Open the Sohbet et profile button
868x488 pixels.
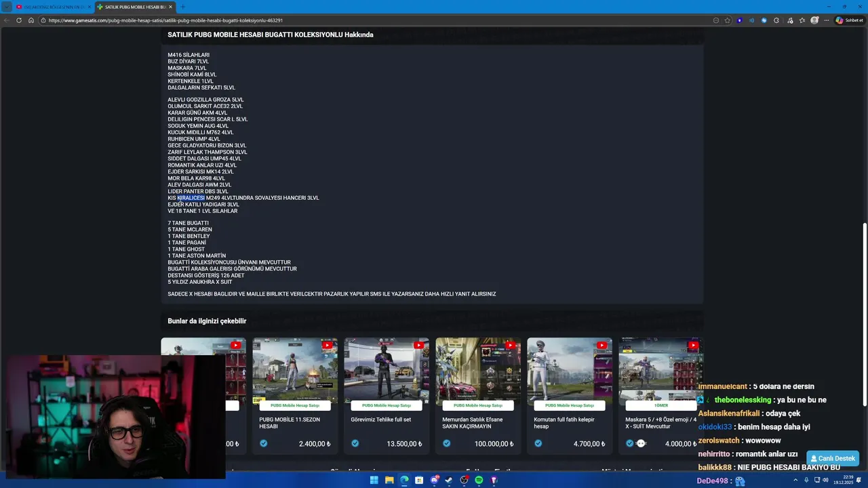tap(850, 20)
